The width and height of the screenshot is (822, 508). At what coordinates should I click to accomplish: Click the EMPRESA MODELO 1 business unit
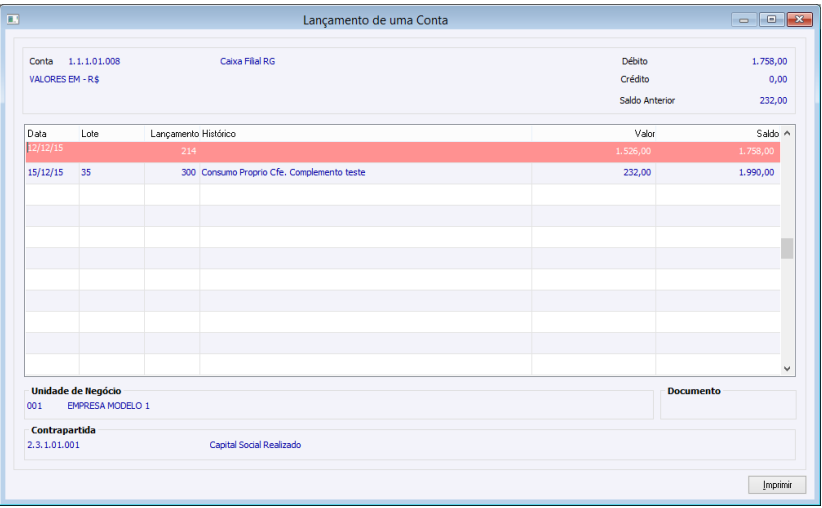tap(109, 406)
